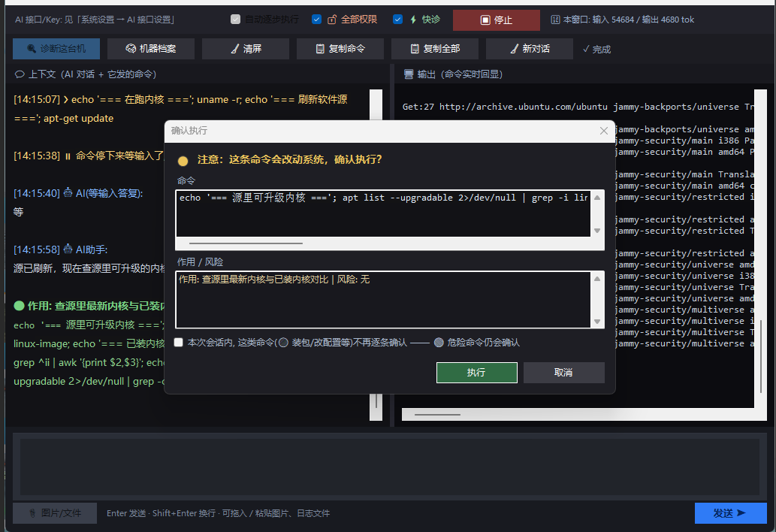Click the jammy-security/main i386 output line
This screenshot has width=776, height=532.
coord(684,141)
